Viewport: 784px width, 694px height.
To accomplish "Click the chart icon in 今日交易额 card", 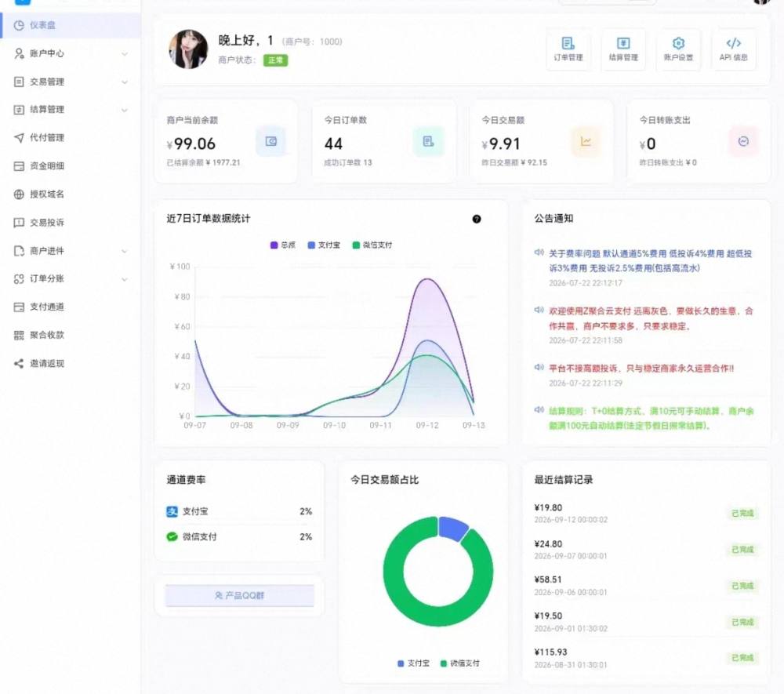I will 586,141.
